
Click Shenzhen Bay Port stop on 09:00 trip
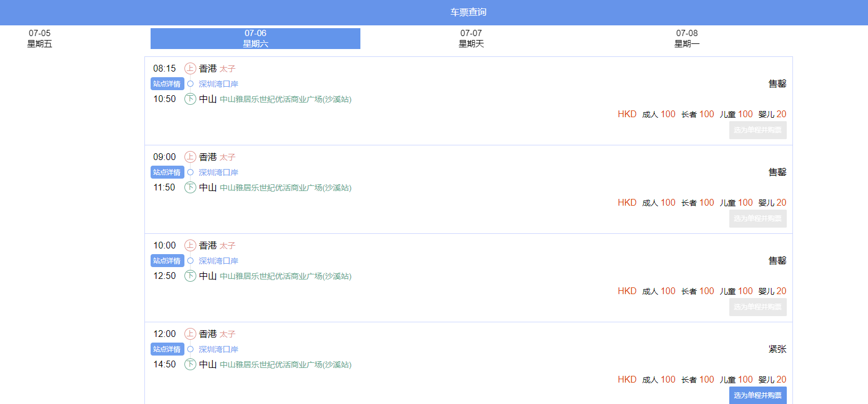[x=218, y=172]
